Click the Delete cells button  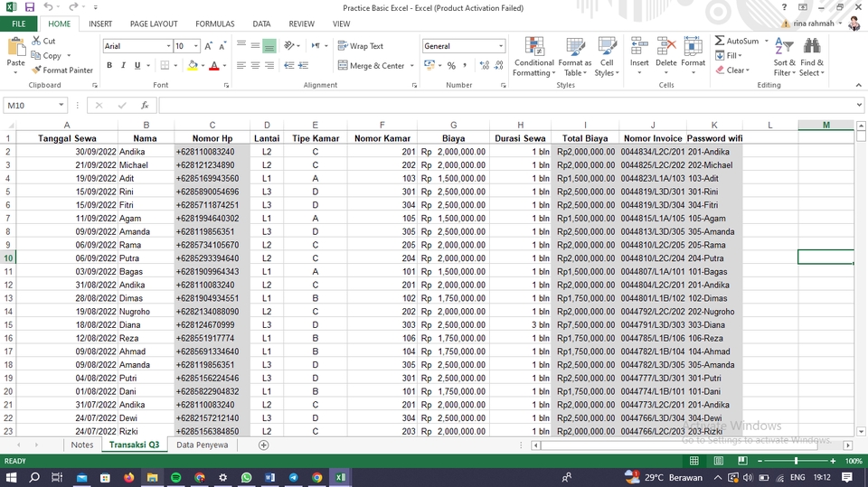click(666, 57)
